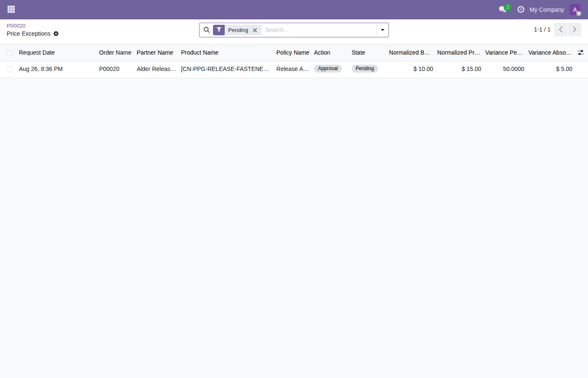The width and height of the screenshot is (588, 378).
Task: Go to the previous page of records
Action: coord(561,29)
